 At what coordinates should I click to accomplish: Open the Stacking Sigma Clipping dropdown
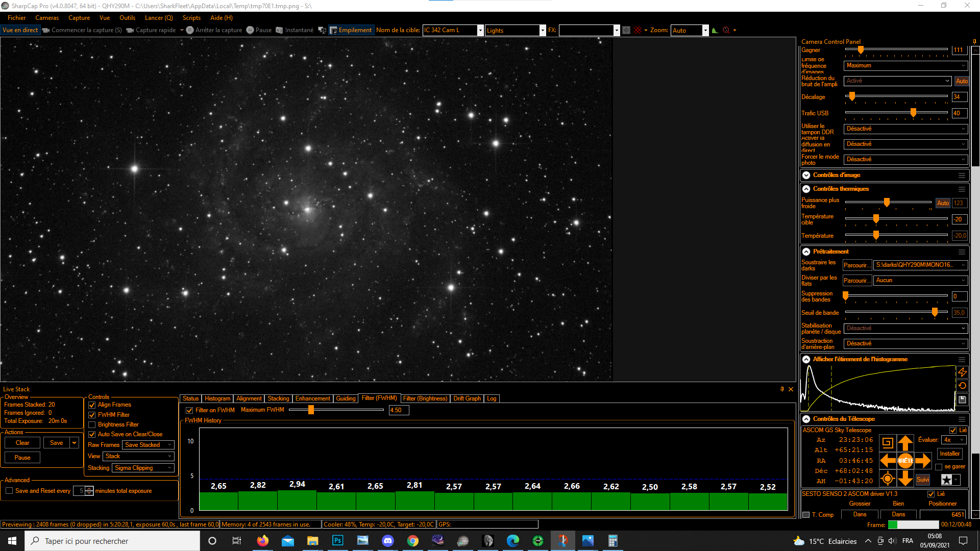click(143, 468)
